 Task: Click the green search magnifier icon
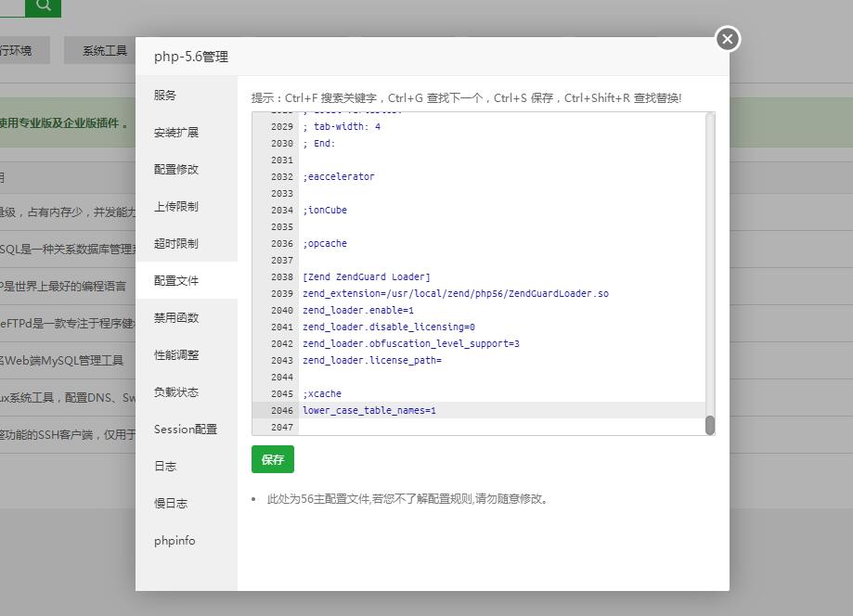tap(43, 6)
